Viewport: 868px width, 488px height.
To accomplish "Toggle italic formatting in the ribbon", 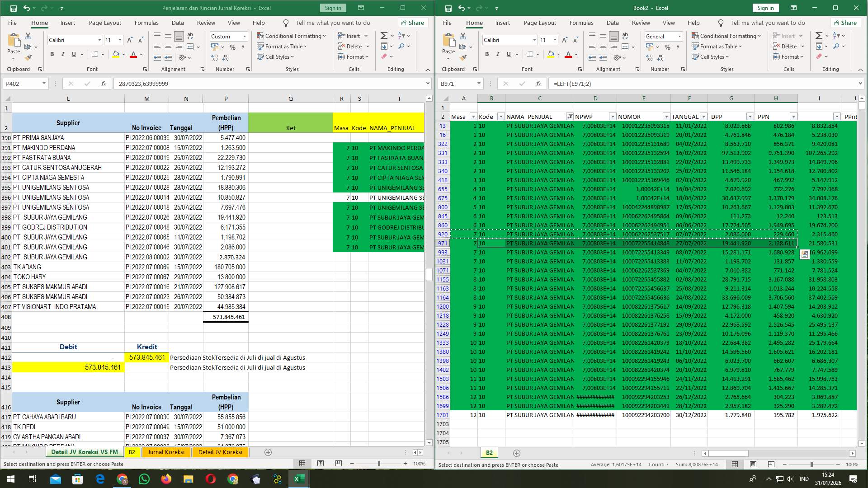I will click(x=63, y=54).
